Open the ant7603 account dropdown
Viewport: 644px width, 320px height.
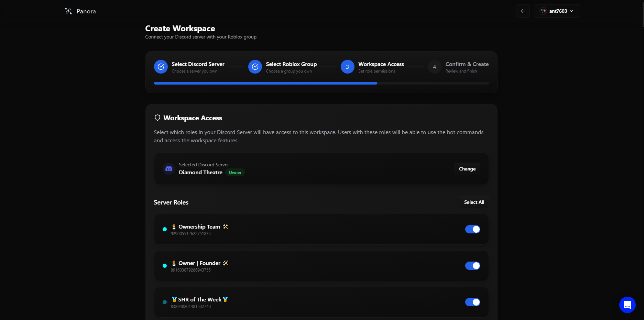pos(557,11)
